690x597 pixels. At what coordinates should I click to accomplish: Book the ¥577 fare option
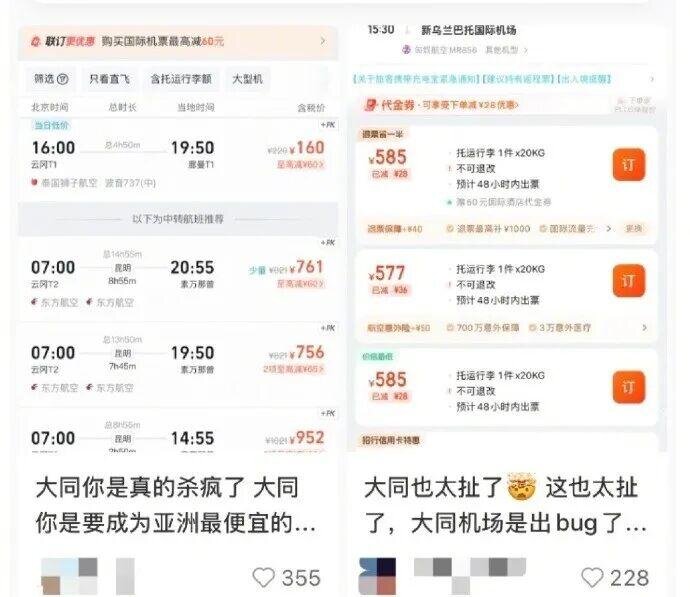click(x=629, y=281)
